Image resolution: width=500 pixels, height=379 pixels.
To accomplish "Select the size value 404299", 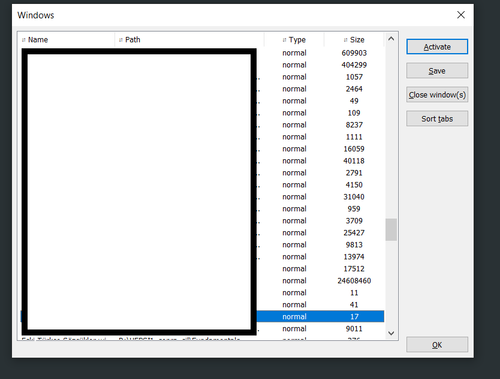I will coord(354,65).
